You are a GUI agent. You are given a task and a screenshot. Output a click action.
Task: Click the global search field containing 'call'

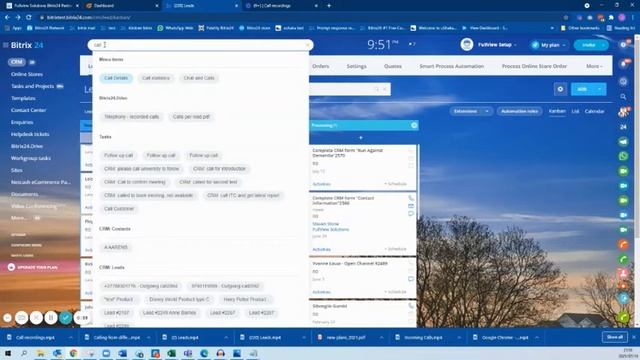[x=200, y=45]
